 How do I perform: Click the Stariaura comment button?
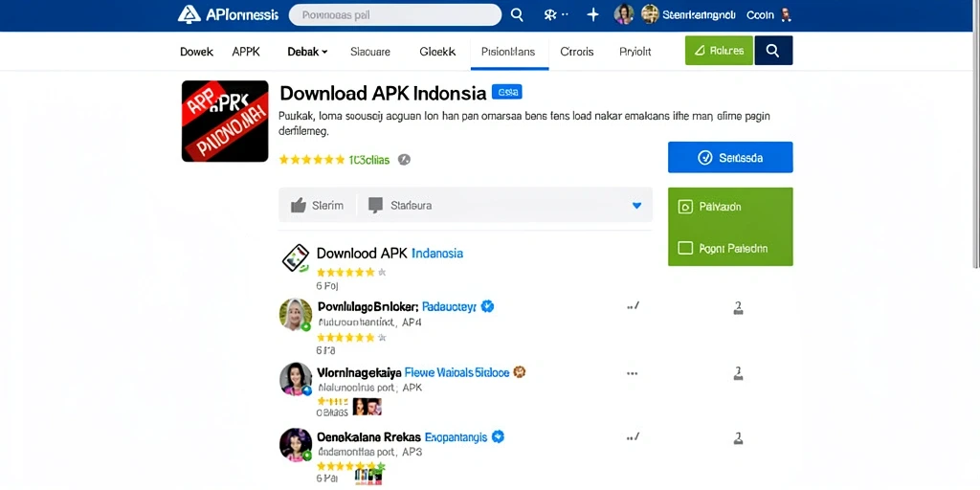click(x=400, y=205)
